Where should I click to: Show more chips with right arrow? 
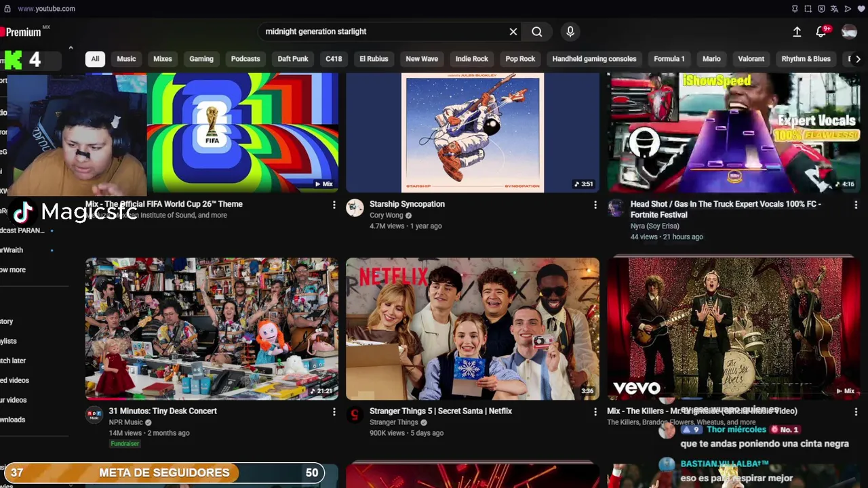pyautogui.click(x=858, y=59)
